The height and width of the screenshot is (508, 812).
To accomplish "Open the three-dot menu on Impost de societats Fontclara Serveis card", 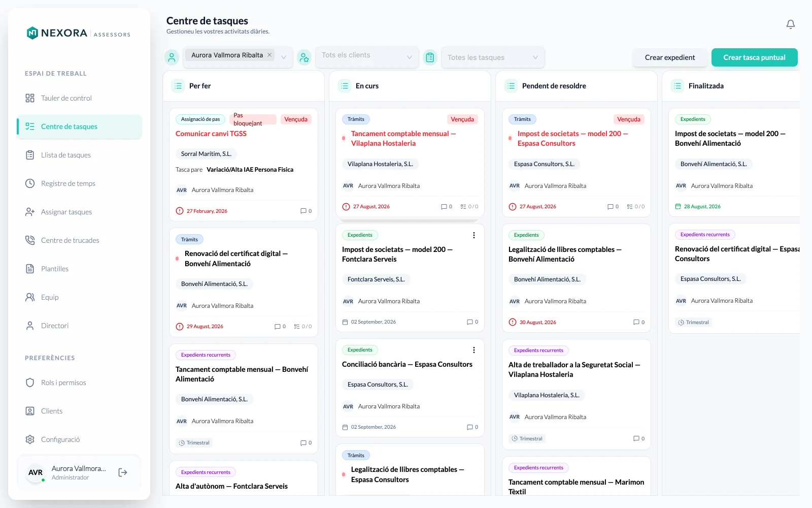I will click(x=473, y=235).
